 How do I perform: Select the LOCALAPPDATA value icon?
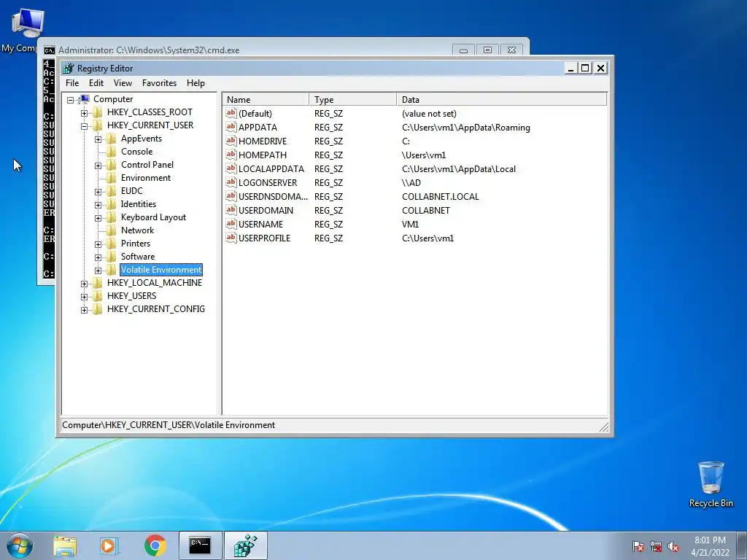click(231, 168)
